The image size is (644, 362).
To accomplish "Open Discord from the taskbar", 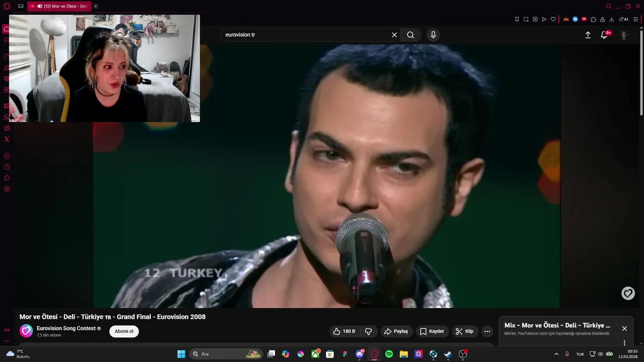I will point(359,354).
